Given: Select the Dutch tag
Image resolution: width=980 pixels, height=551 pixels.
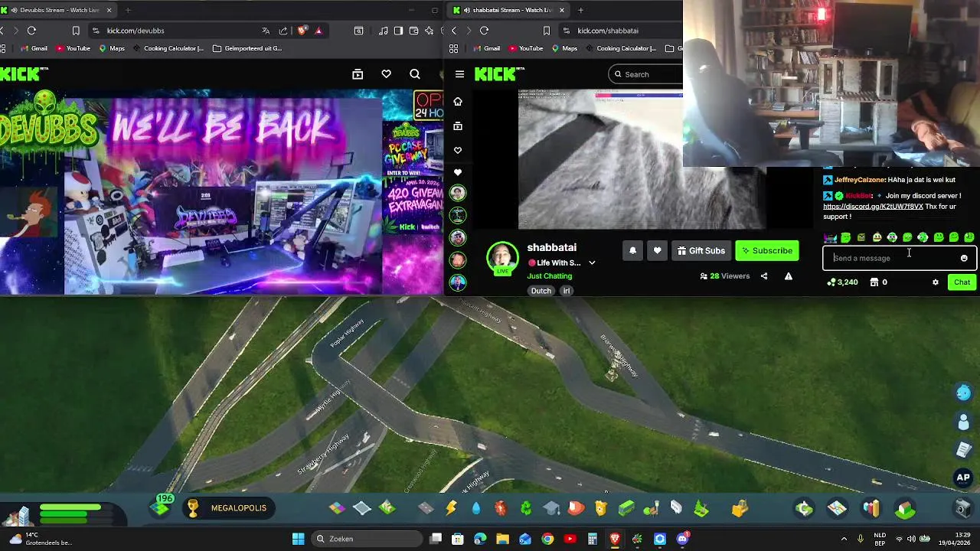Looking at the screenshot, I should (541, 291).
